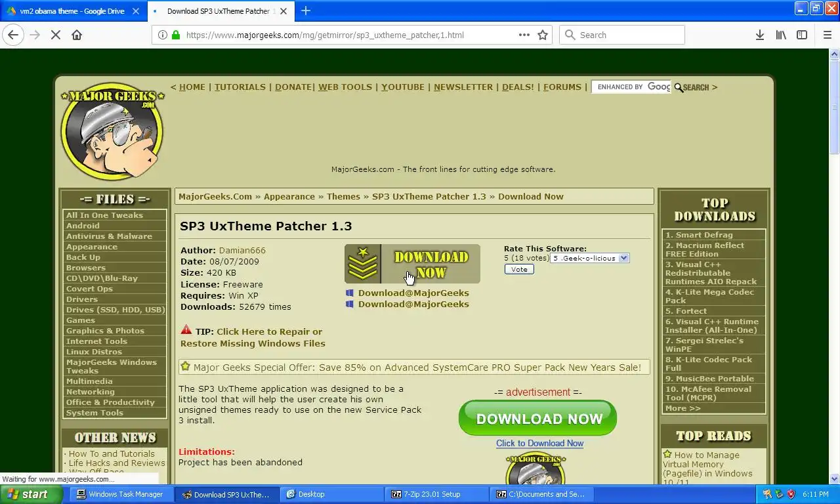Switch to the Desktop taskbar button

[331, 494]
